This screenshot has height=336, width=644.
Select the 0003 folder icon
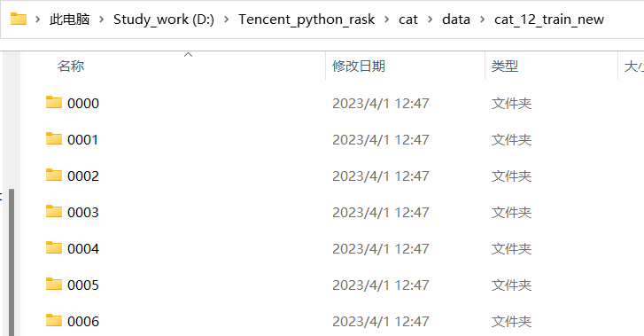tap(54, 211)
